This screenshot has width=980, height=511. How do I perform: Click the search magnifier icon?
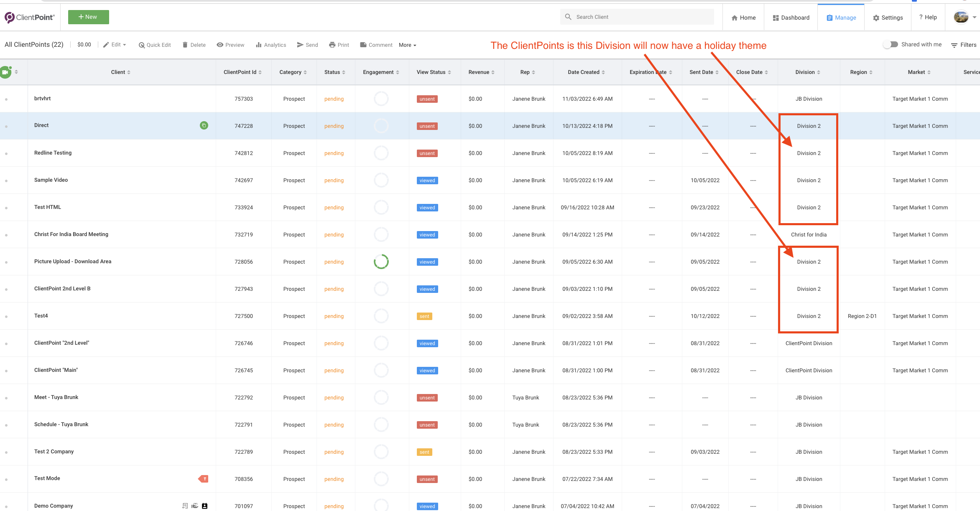pos(568,17)
